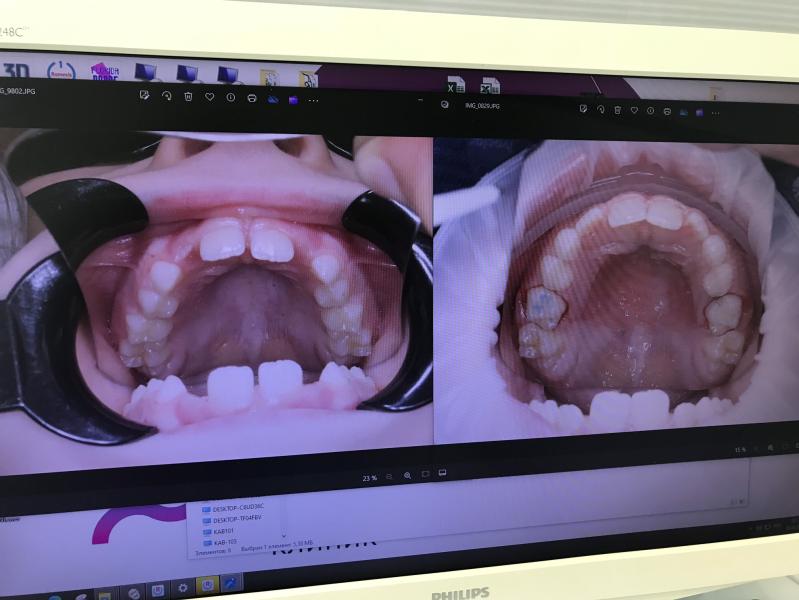Click OneDrive cloud icon in IMG_9802 window
The height and width of the screenshot is (600, 799).
point(273,99)
